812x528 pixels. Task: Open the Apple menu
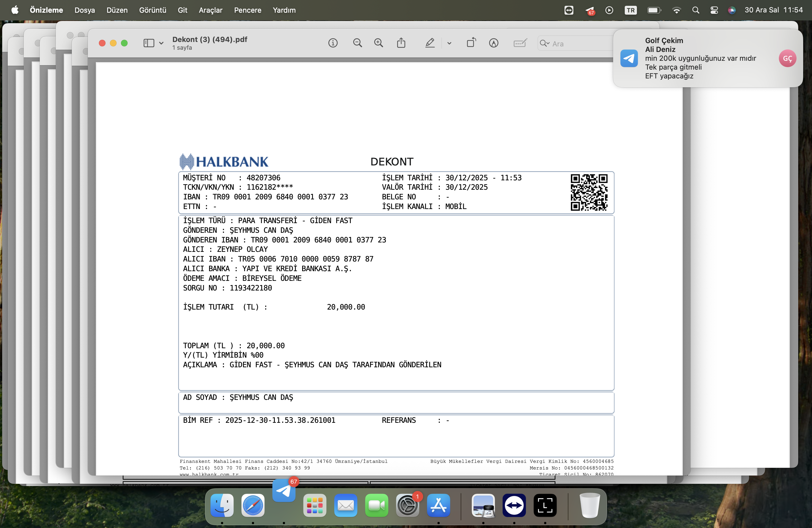[15, 10]
